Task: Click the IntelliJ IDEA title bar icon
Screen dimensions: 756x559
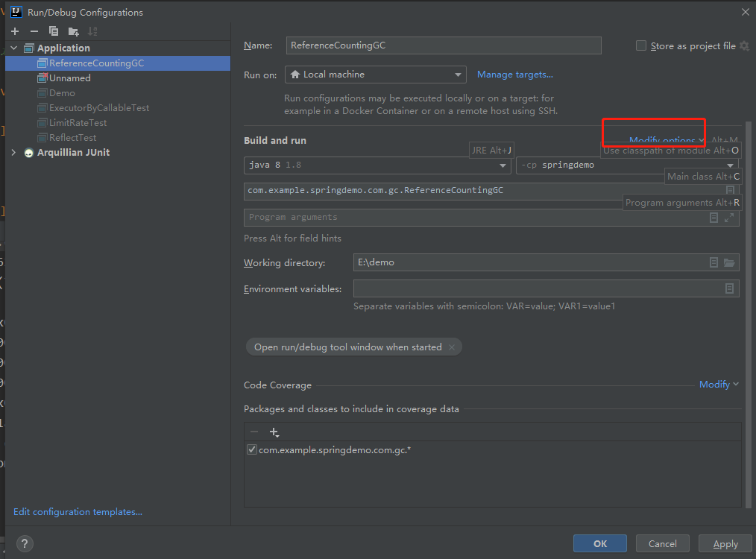Action: point(16,12)
